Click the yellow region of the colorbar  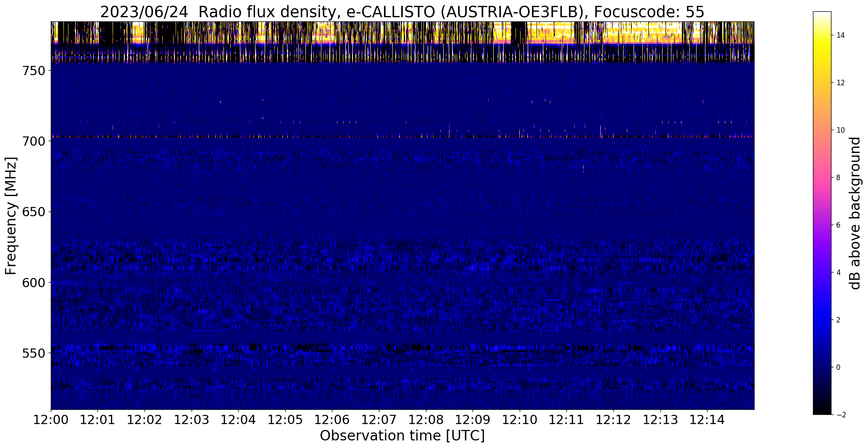point(822,48)
